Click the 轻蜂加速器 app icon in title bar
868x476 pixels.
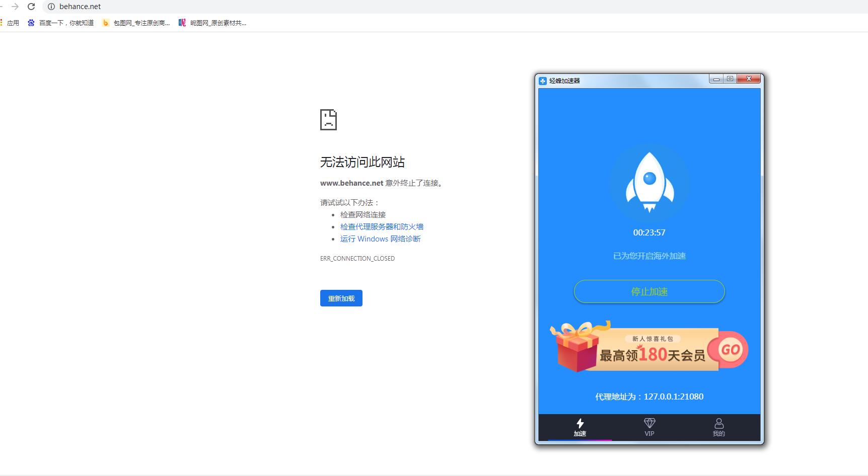point(543,81)
